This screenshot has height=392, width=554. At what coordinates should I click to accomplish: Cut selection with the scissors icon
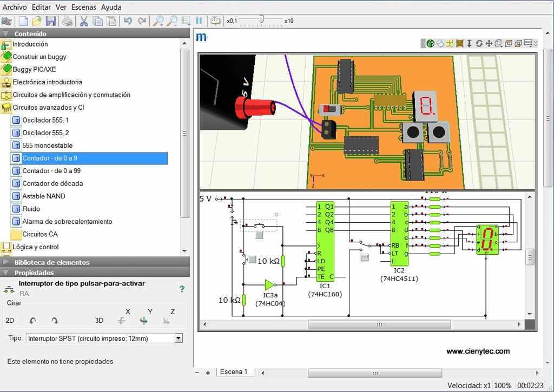pos(84,21)
